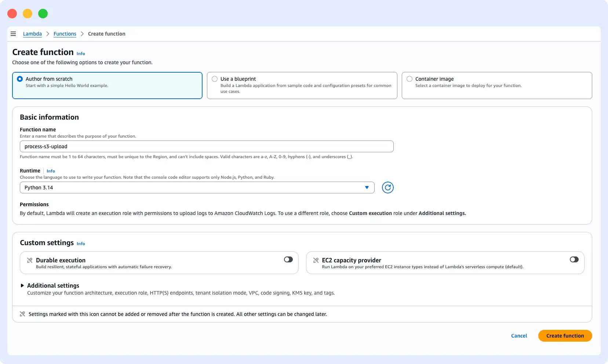The height and width of the screenshot is (364, 608).
Task: Click the Durable execution immutable-setting icon
Action: [30, 260]
